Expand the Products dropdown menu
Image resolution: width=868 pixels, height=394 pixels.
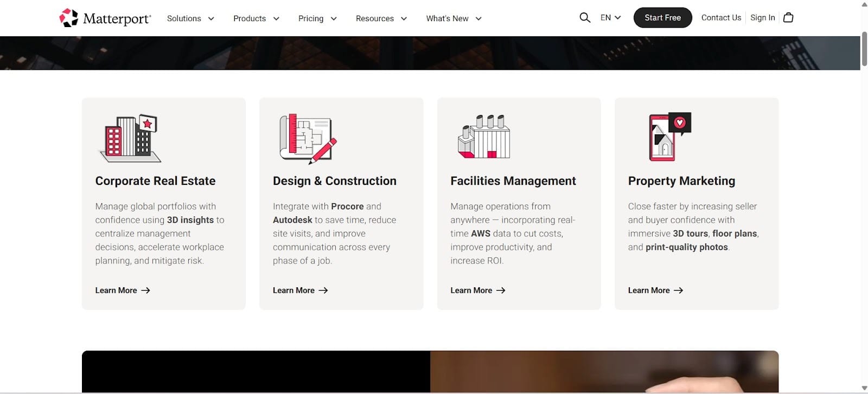point(256,18)
